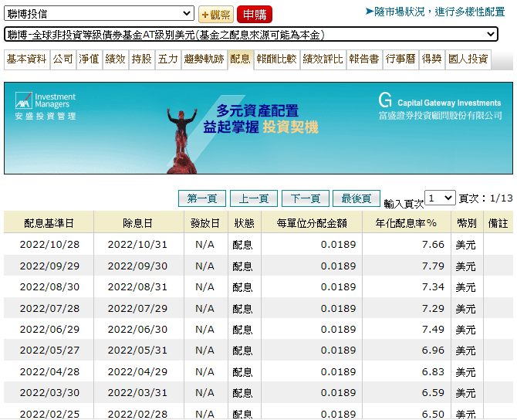Switch to the 基本資料 tab
Image resolution: width=517 pixels, height=420 pixels.
coord(27,59)
